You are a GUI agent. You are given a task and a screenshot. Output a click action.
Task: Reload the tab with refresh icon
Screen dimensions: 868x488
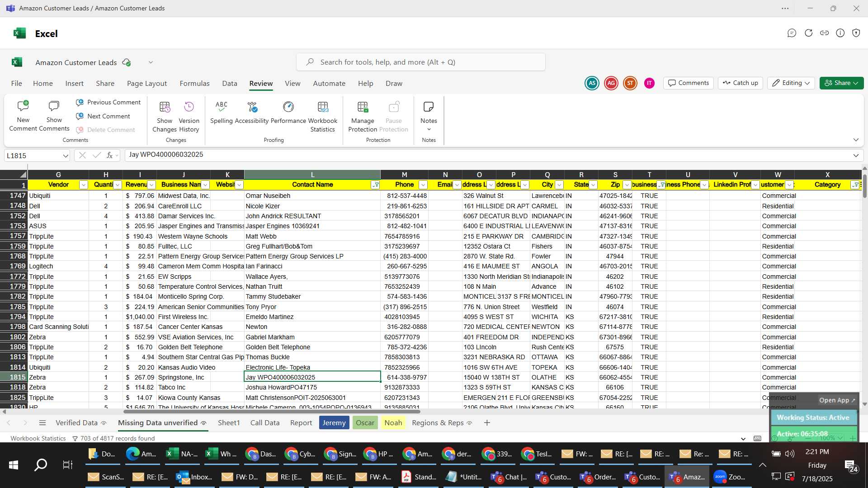click(808, 33)
